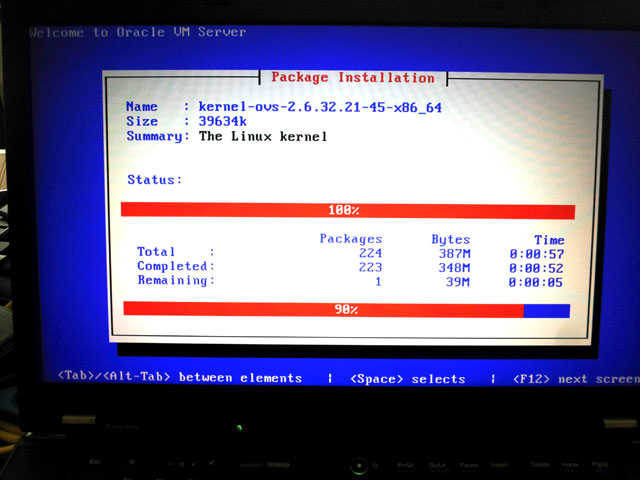The image size is (640, 480).
Task: Click the Summary: label
Action: pos(158,136)
